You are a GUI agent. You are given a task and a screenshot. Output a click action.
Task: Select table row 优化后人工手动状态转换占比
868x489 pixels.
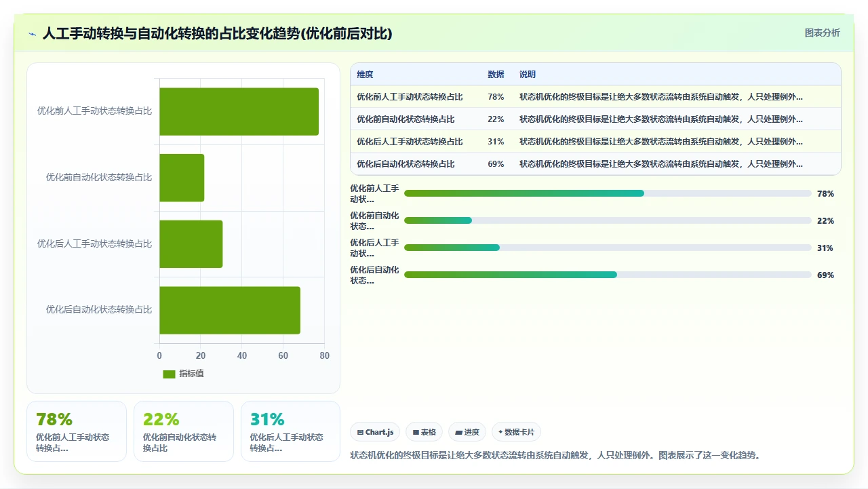tap(595, 142)
